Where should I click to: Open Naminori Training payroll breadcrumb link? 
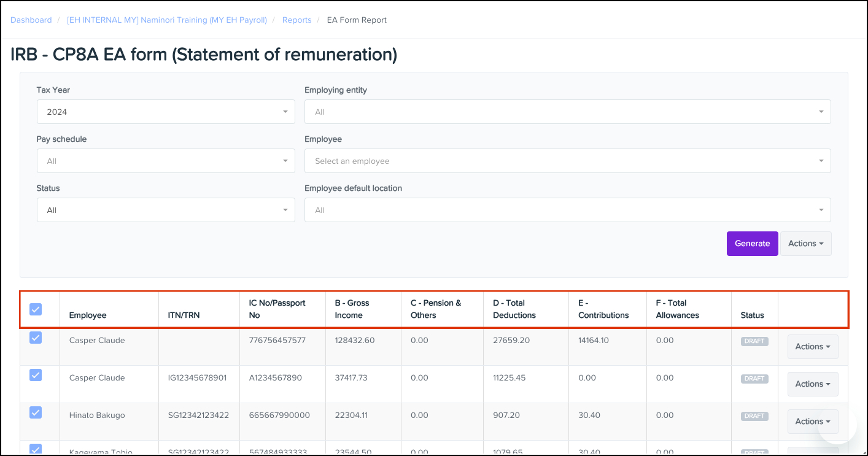[x=166, y=20]
